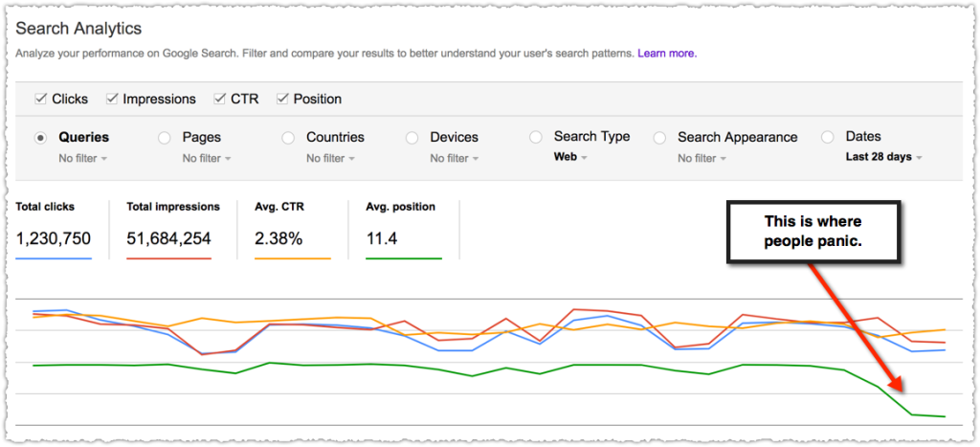Open the Countries No filter dropdown
This screenshot has width=980, height=447.
point(330,158)
